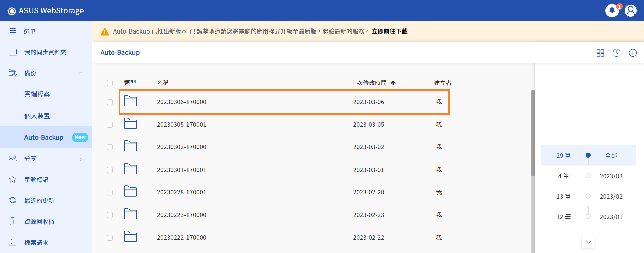
Task: Toggle the hamburger menu icon
Action: 13,31
